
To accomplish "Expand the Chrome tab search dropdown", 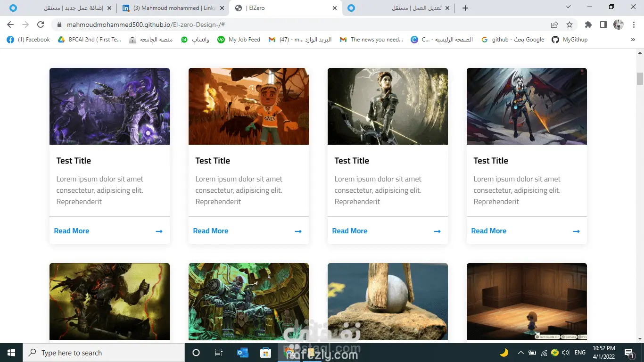I will (568, 7).
